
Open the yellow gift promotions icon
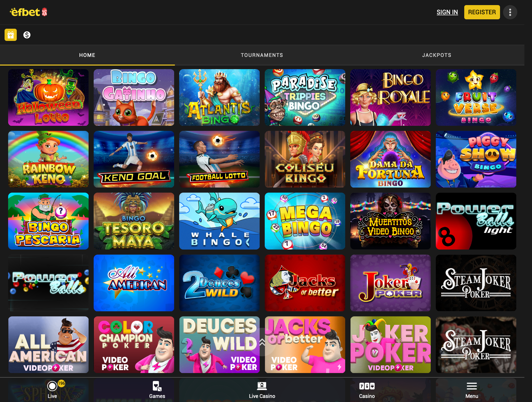click(11, 35)
